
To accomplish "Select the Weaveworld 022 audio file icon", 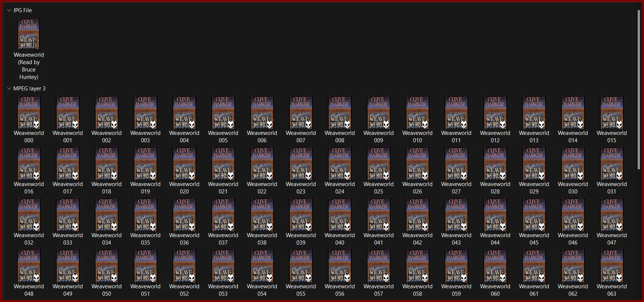I will click(x=262, y=163).
